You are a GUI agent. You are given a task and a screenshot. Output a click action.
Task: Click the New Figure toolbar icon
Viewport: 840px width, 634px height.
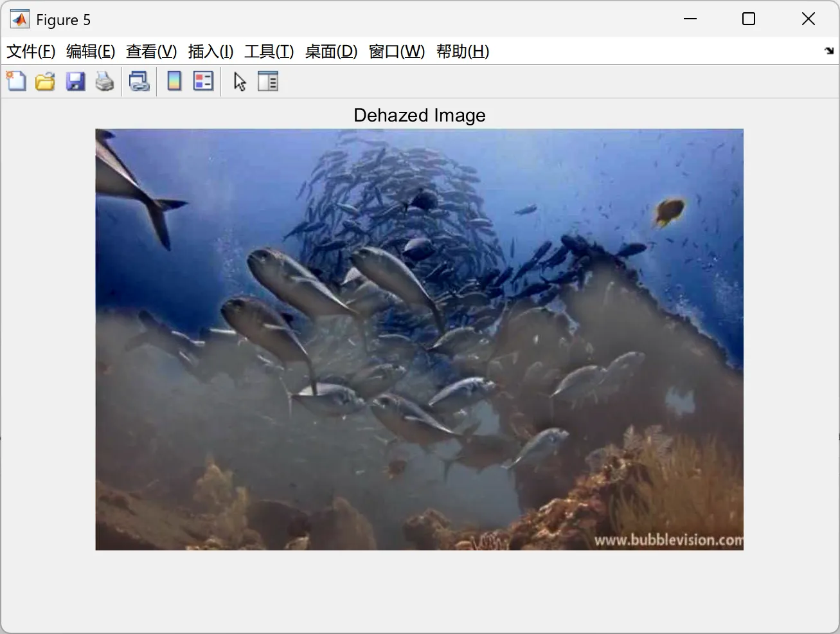click(x=16, y=82)
